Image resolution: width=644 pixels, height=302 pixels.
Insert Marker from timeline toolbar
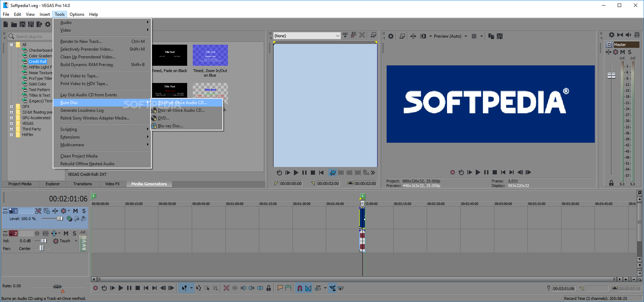click(x=280, y=288)
